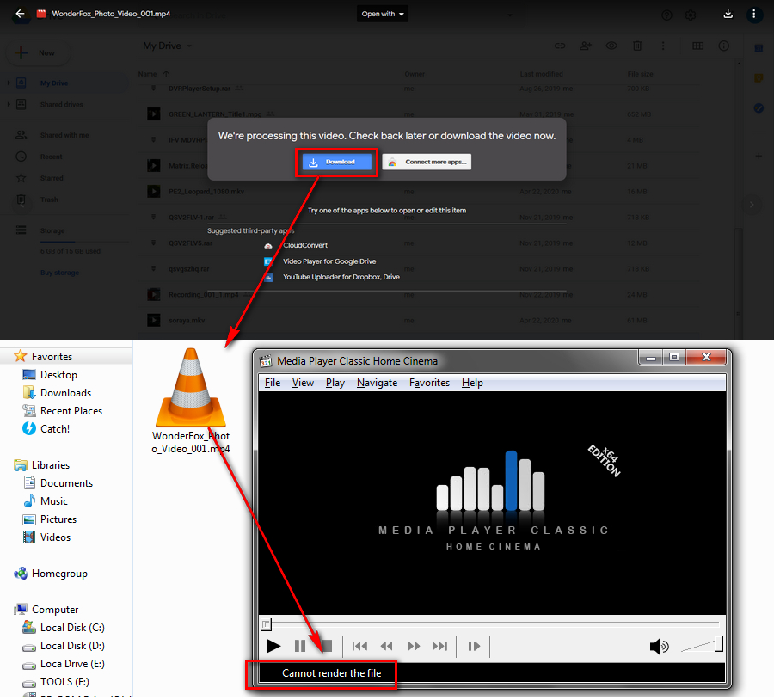Select CloudConvert from suggested apps

pyautogui.click(x=305, y=245)
